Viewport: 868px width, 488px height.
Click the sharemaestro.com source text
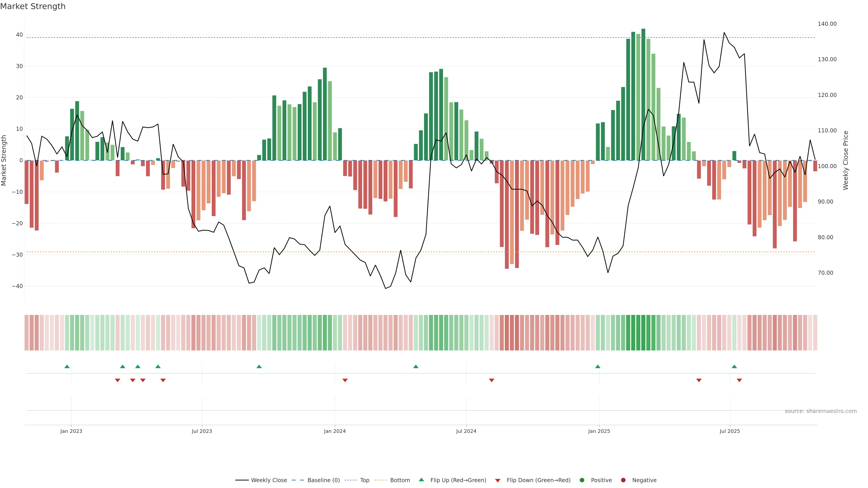[821, 411]
